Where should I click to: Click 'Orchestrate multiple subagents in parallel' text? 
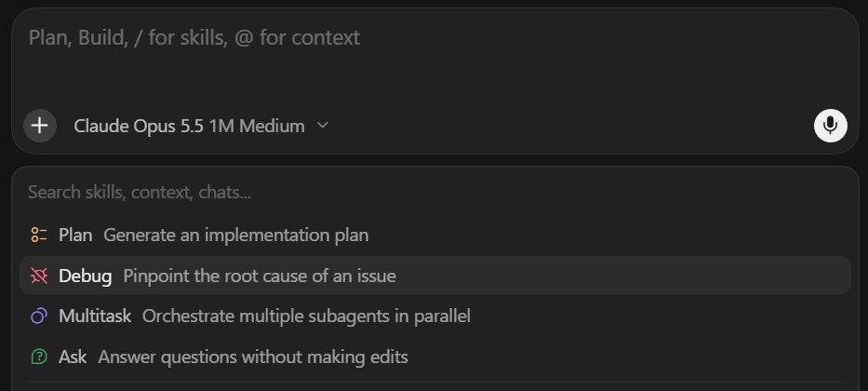[306, 317]
